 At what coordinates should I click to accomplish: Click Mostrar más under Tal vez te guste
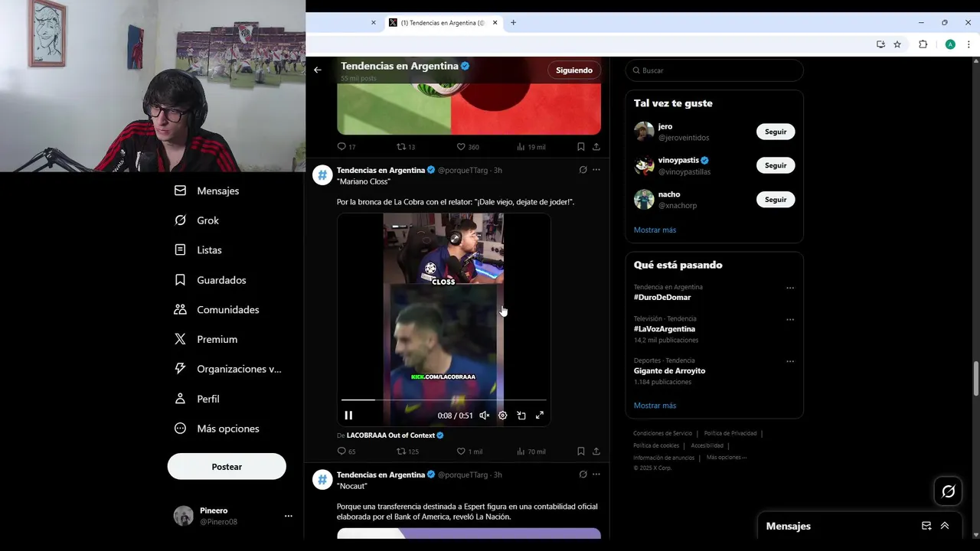click(x=655, y=230)
